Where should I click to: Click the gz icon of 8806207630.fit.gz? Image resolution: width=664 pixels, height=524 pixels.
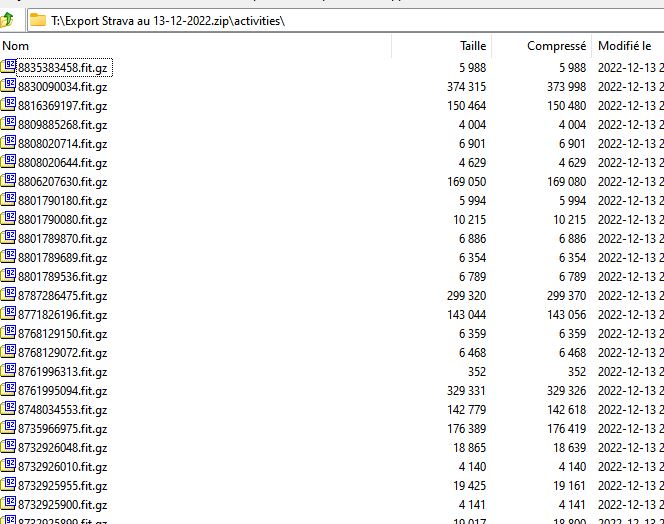8,181
